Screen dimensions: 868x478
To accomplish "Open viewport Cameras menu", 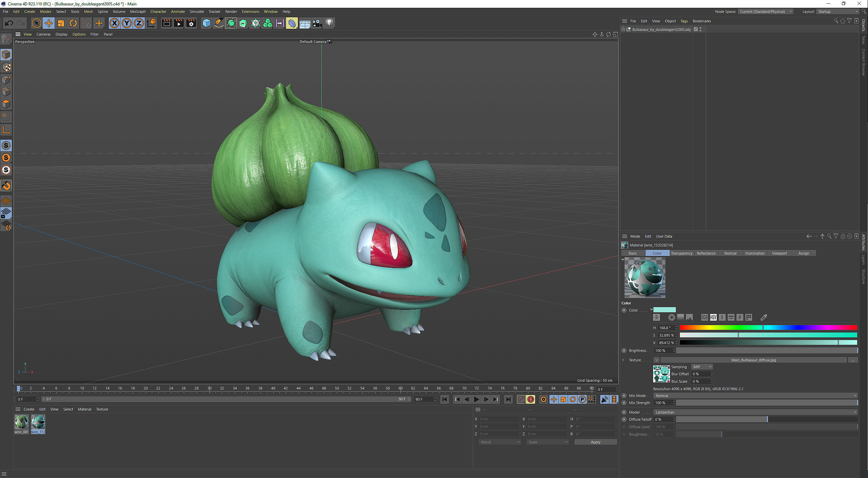I will click(x=43, y=34).
